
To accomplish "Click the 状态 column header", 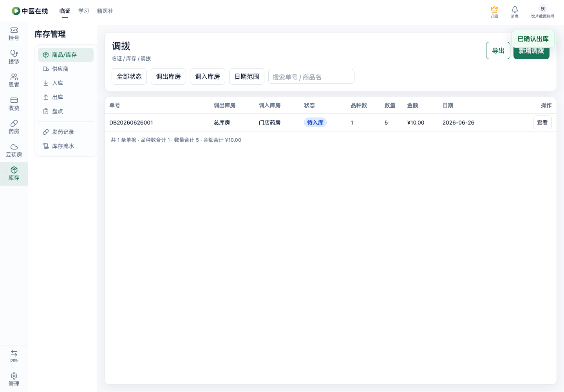I will [309, 105].
